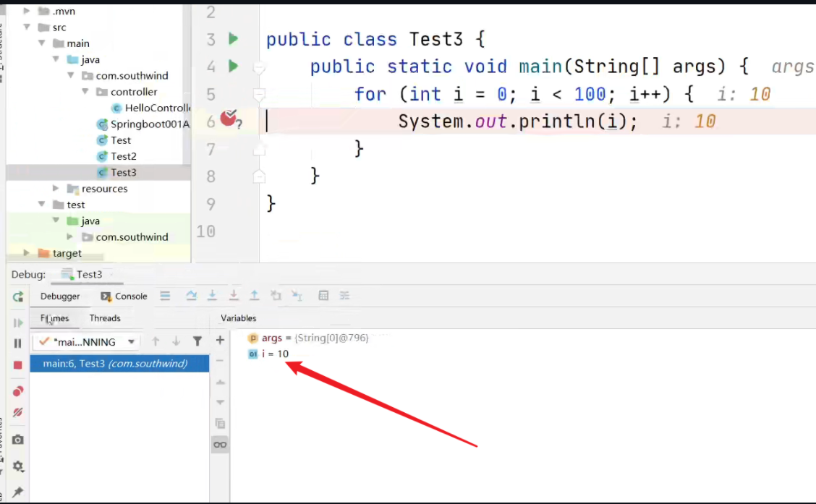
Task: Fold the for loop at line 5
Action: point(259,95)
